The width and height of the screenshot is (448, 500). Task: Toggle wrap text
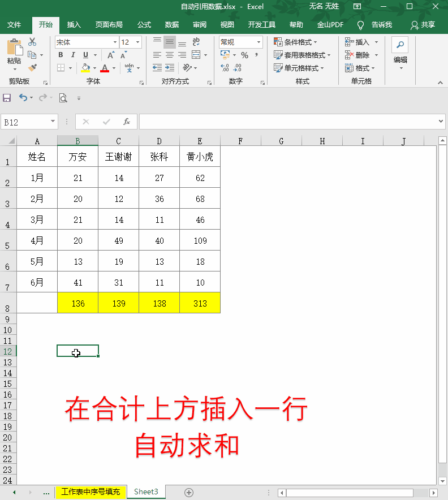click(x=196, y=42)
